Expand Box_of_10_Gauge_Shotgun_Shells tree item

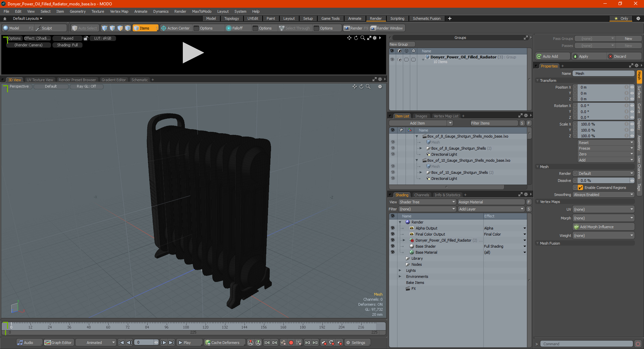(421, 172)
